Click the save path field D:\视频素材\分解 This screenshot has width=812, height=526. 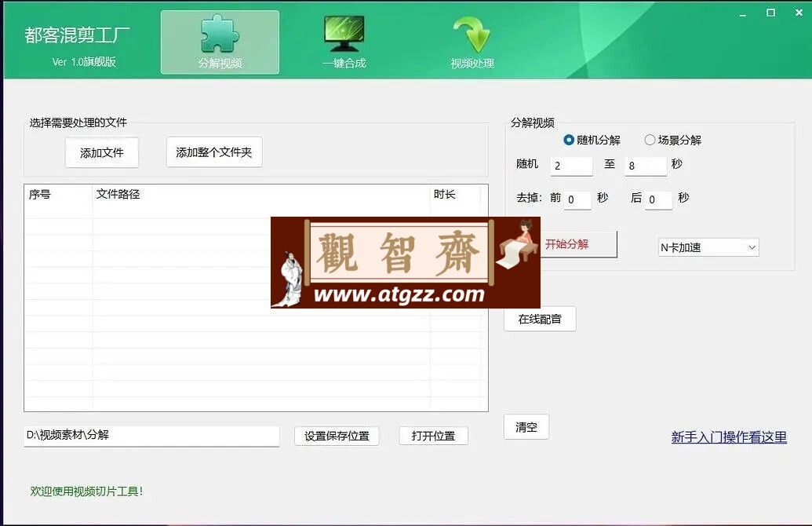151,435
